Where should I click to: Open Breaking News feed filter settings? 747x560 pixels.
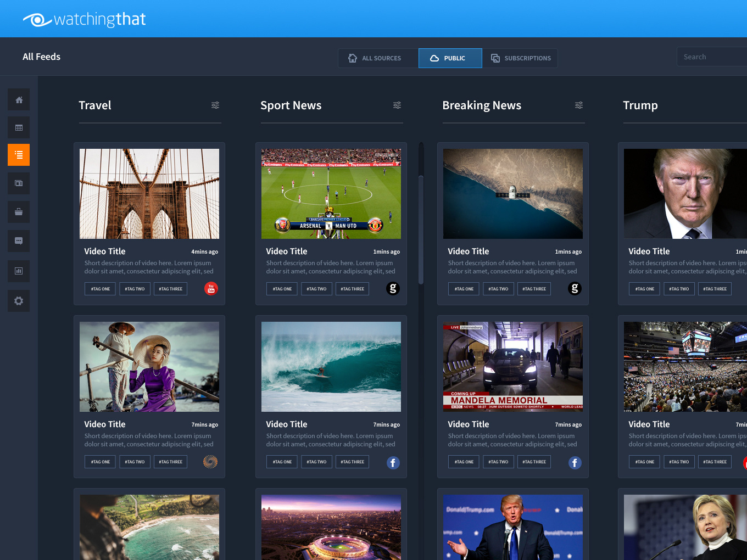tap(579, 105)
